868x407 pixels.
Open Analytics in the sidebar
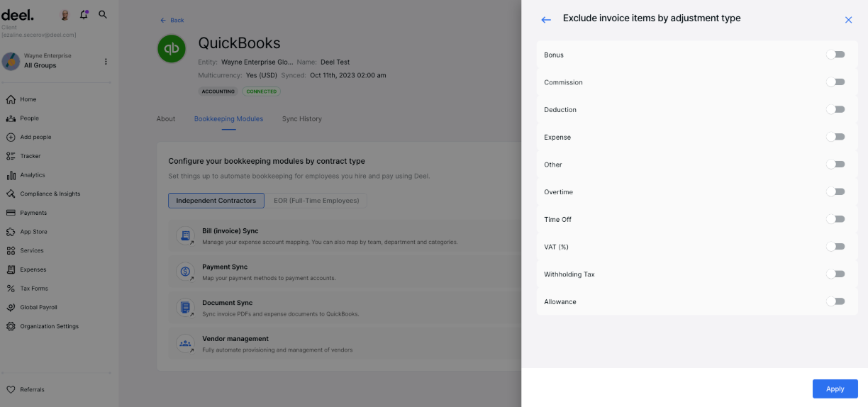(33, 175)
